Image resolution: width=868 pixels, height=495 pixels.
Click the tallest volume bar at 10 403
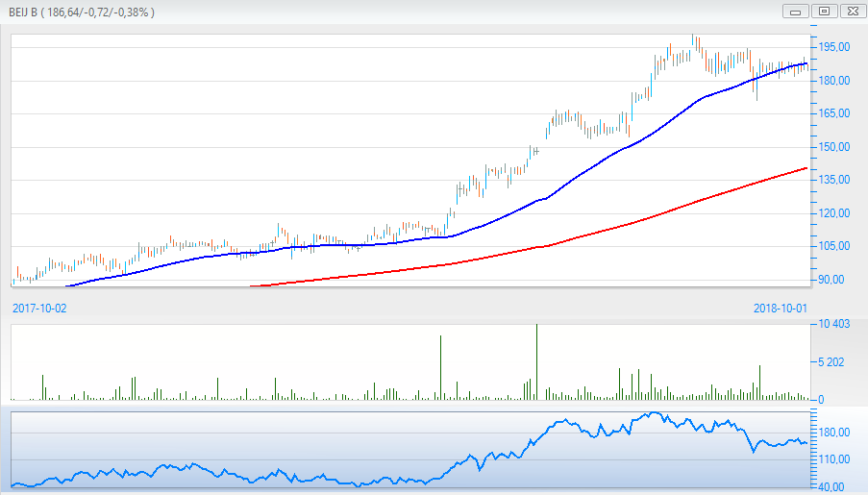tap(536, 361)
